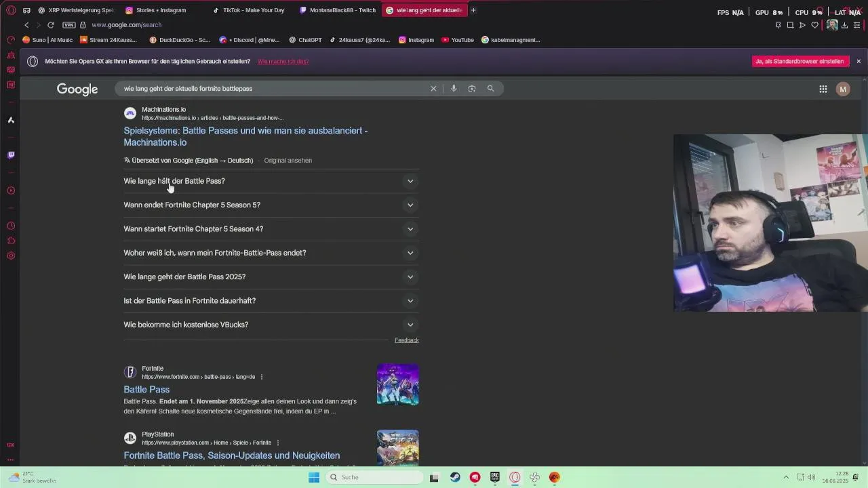This screenshot has height=488, width=868.
Task: Open the downloads icon in toolbar
Action: tap(844, 25)
